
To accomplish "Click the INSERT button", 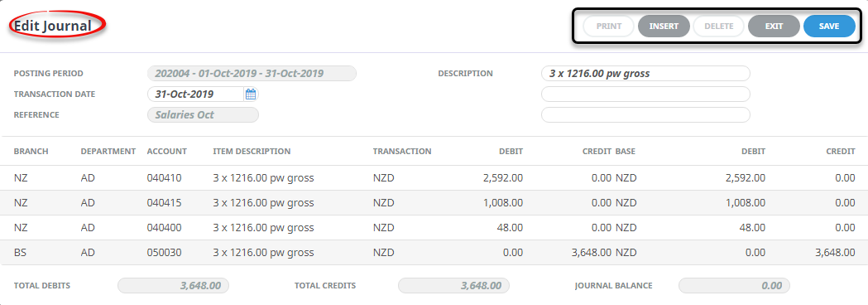I will point(664,26).
